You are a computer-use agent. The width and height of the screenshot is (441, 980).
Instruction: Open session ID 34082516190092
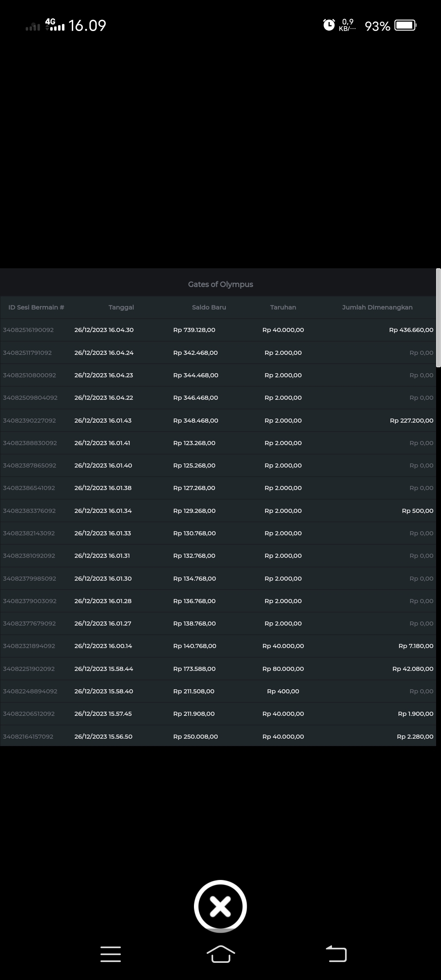pyautogui.click(x=28, y=330)
